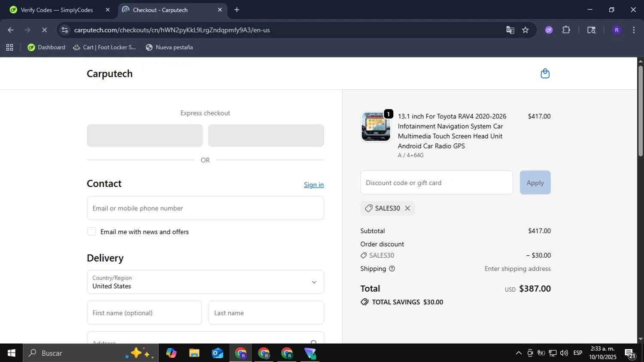This screenshot has height=362, width=644.
Task: Open the Chrome profile avatar R
Action: coord(617,30)
